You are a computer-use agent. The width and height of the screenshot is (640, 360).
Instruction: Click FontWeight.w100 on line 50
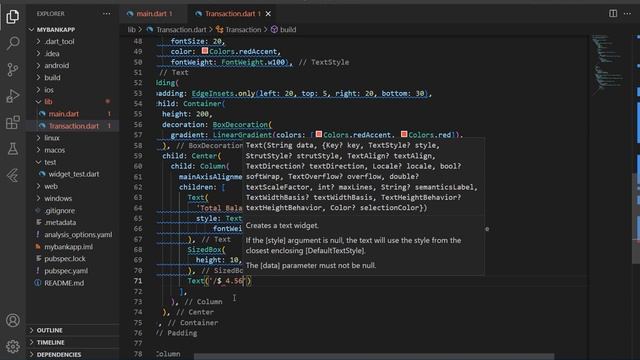[x=253, y=62]
